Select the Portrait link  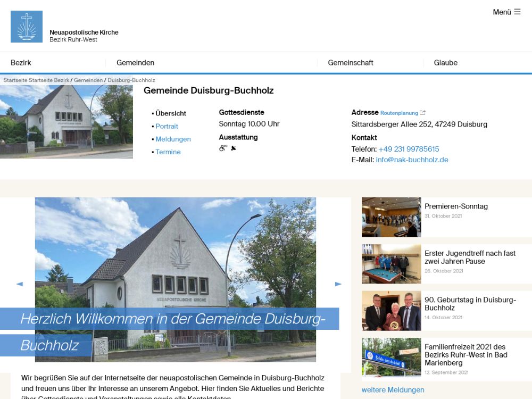click(167, 127)
